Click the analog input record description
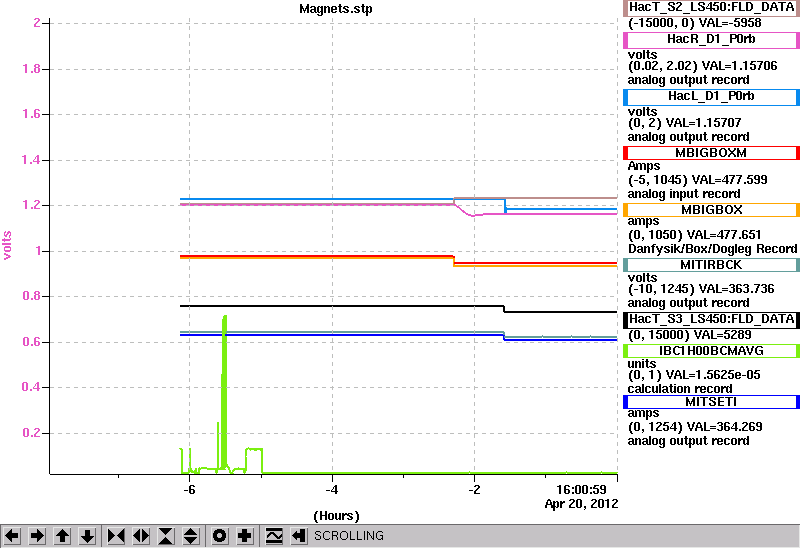Viewport: 800px width, 548px height. pyautogui.click(x=684, y=194)
